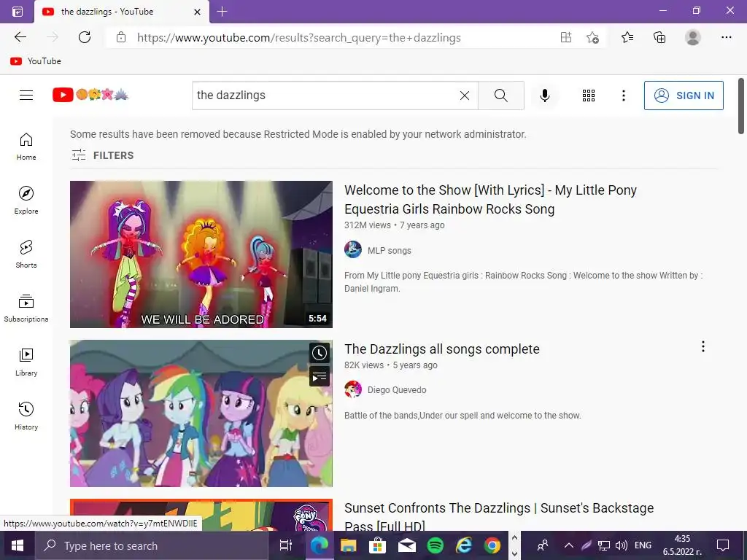This screenshot has height=560, width=747.
Task: Open Mail app from taskbar
Action: click(406, 545)
